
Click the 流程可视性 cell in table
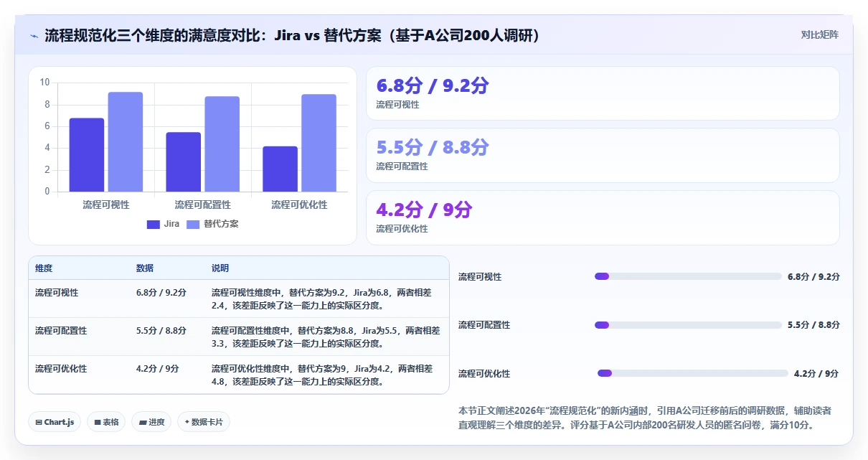(x=57, y=293)
